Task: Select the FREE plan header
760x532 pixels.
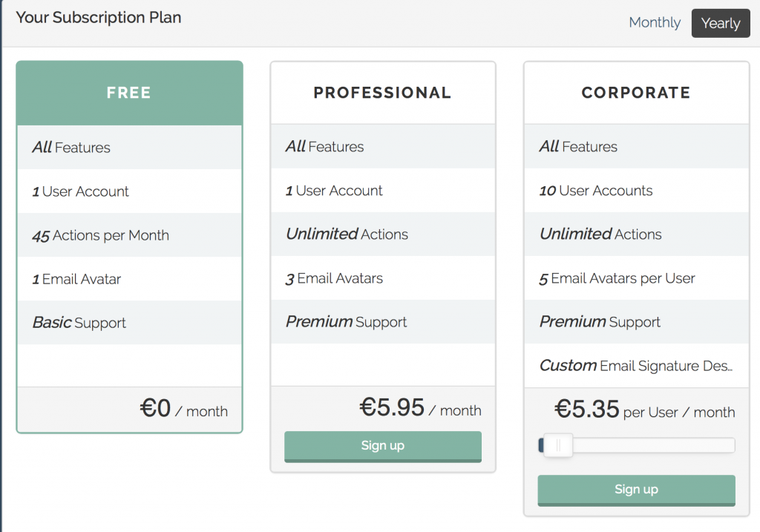Action: click(x=129, y=93)
